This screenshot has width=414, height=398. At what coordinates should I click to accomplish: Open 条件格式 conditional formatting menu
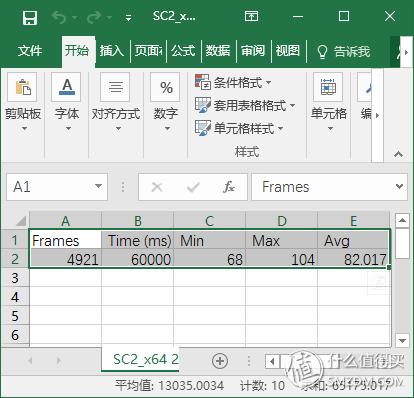233,82
